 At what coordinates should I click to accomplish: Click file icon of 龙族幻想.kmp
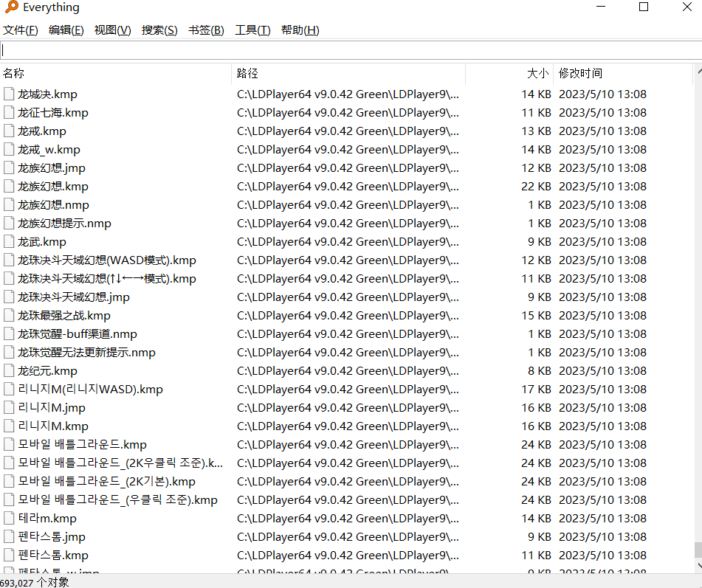pos(9,186)
